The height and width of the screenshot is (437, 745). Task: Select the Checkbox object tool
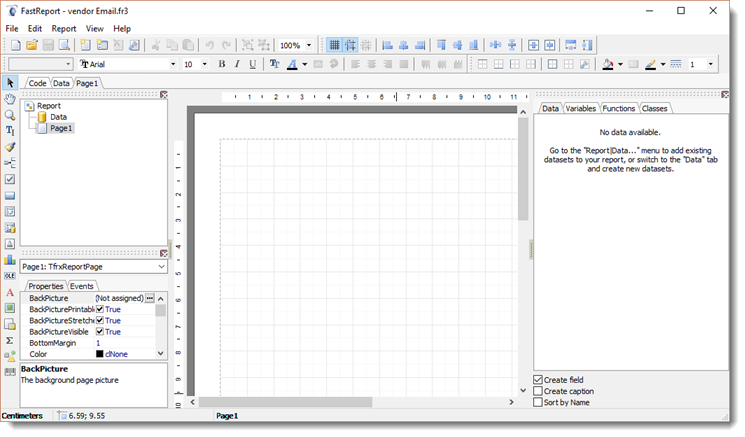pos(10,179)
